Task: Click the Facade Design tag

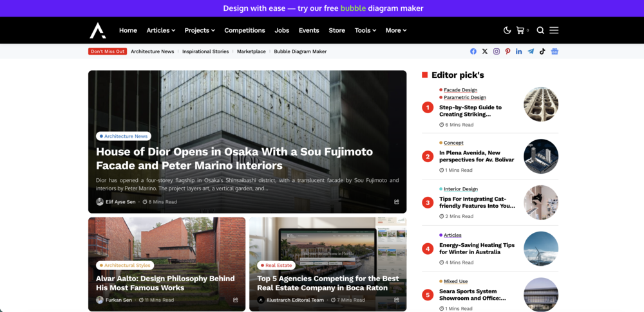Action: coord(460,90)
